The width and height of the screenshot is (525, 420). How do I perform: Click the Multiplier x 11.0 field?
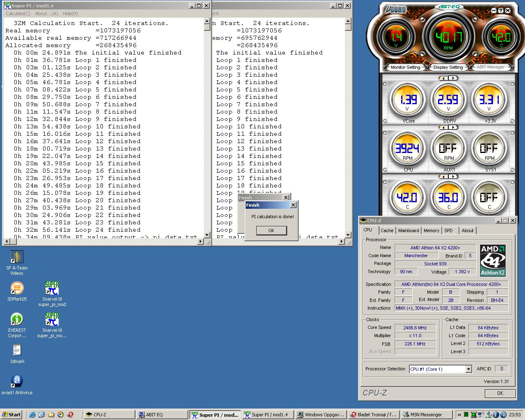(x=415, y=336)
